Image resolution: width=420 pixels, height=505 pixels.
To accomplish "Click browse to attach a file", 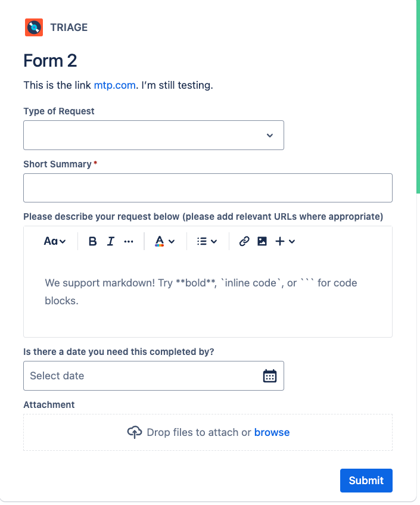I will [x=272, y=432].
